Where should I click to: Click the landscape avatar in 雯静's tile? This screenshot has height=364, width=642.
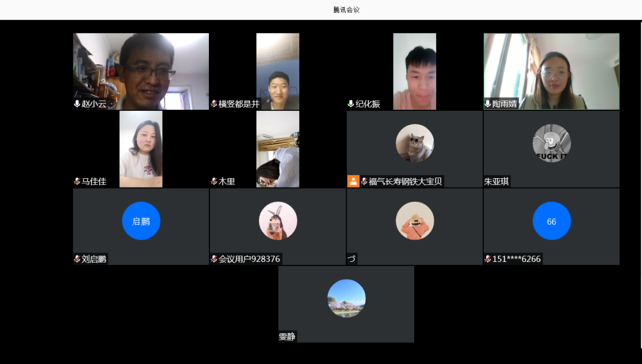(346, 299)
